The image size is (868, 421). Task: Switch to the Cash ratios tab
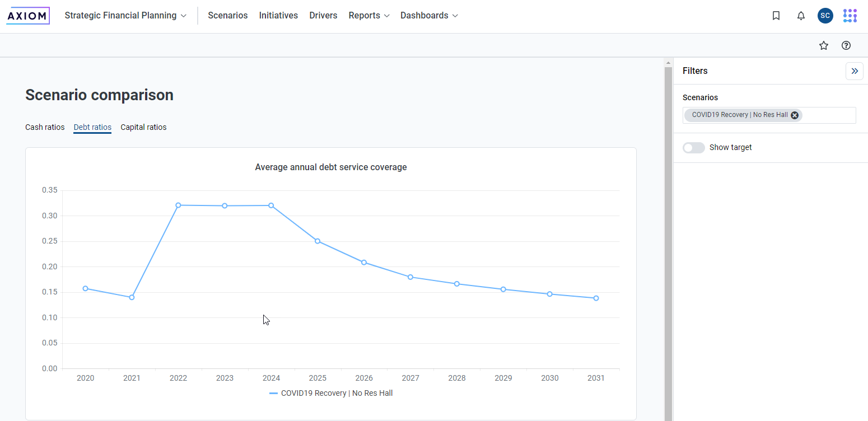(x=45, y=127)
